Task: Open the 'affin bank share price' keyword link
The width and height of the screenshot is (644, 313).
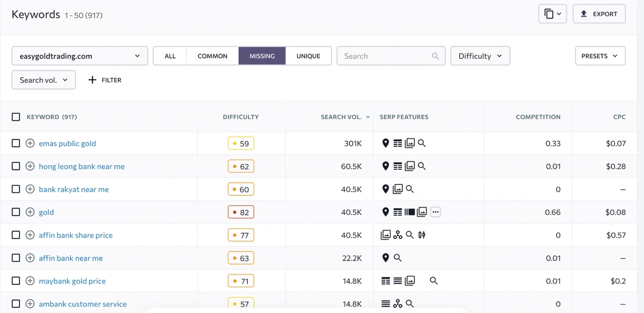Action: coord(76,235)
